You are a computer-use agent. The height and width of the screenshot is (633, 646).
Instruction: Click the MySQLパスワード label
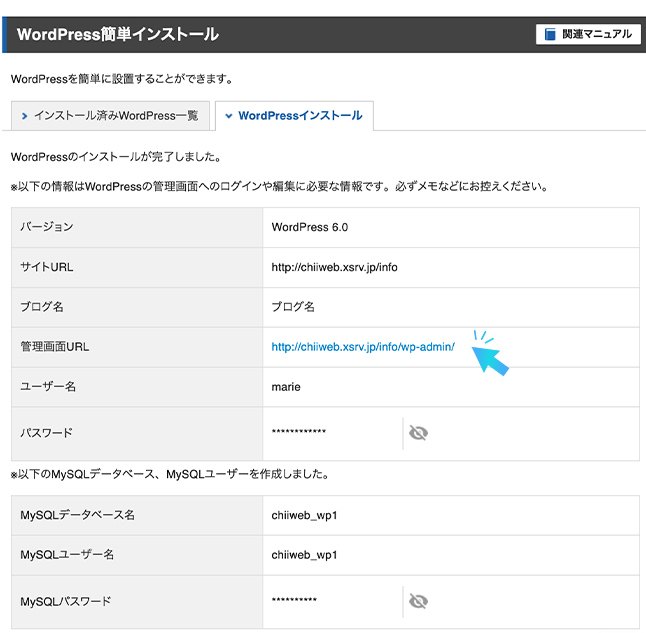tap(66, 602)
